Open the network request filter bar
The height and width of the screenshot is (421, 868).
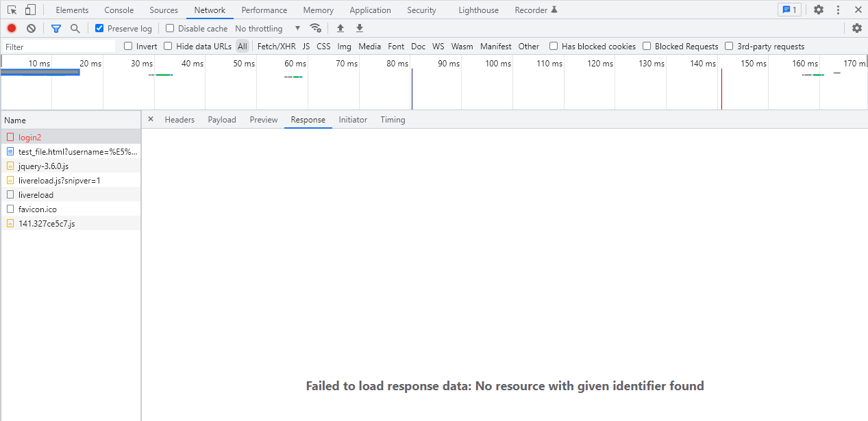pos(55,28)
